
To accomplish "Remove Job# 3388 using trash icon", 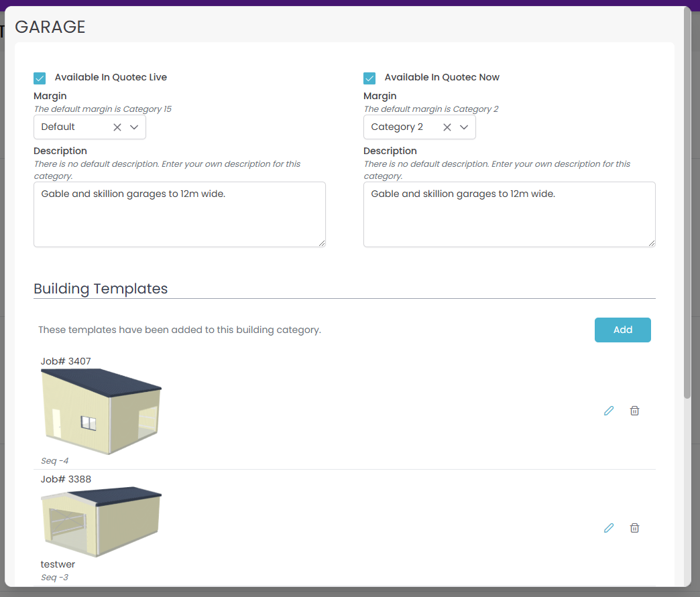I will coord(634,528).
